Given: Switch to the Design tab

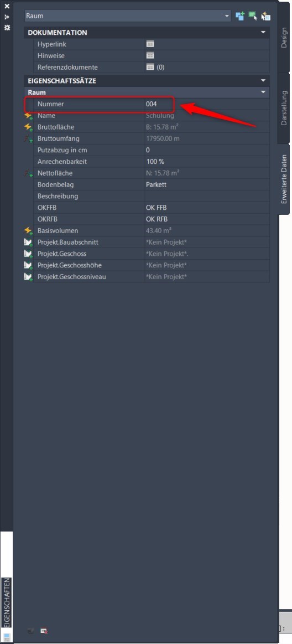Looking at the screenshot, I should [x=284, y=37].
